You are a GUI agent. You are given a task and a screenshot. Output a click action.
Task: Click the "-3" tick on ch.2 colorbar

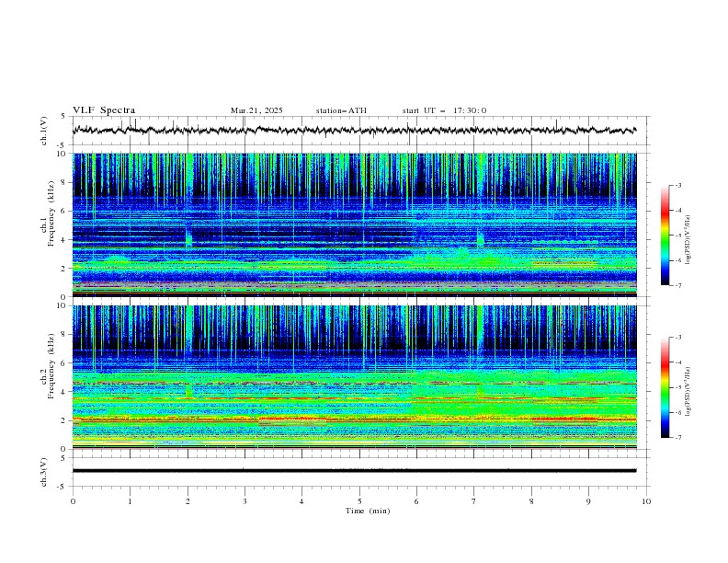(677, 338)
